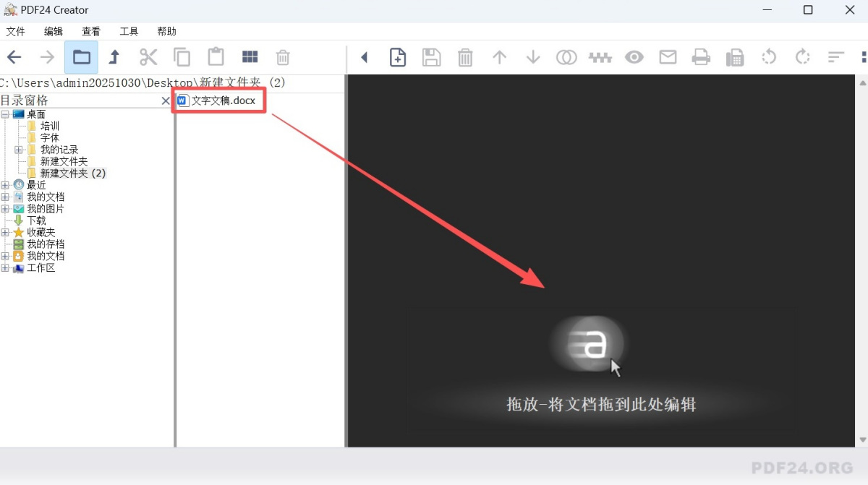Expand the 我的图片 tree node
This screenshot has width=868, height=485.
6,208
